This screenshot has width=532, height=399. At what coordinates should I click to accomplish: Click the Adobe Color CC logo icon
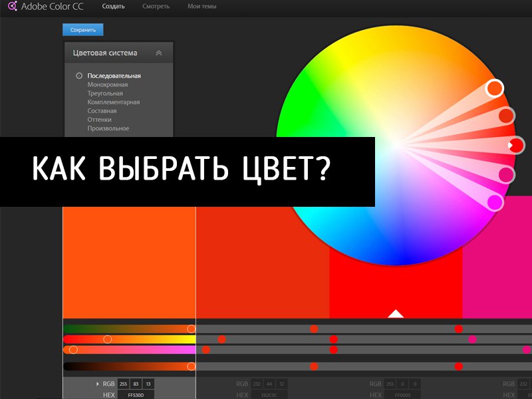pyautogui.click(x=12, y=7)
